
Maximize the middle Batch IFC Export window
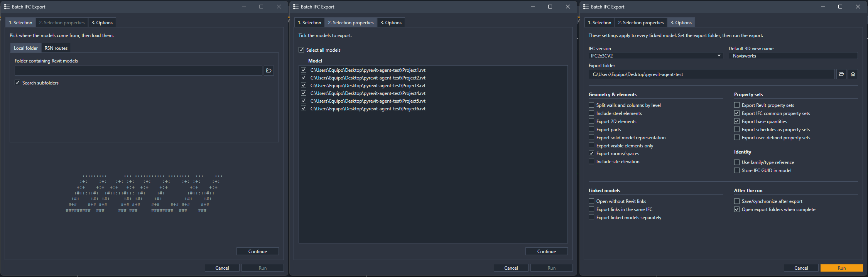tap(550, 7)
